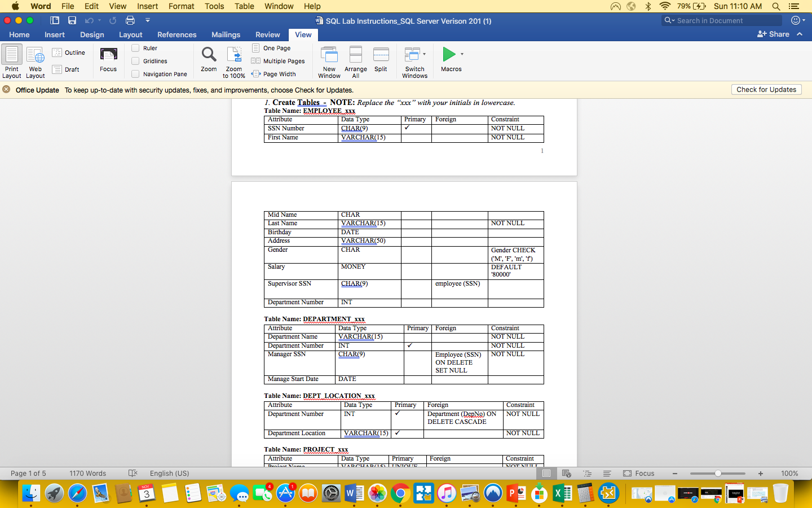Click the Print icon in title bar
Viewport: 812px width, 508px height.
click(x=130, y=20)
